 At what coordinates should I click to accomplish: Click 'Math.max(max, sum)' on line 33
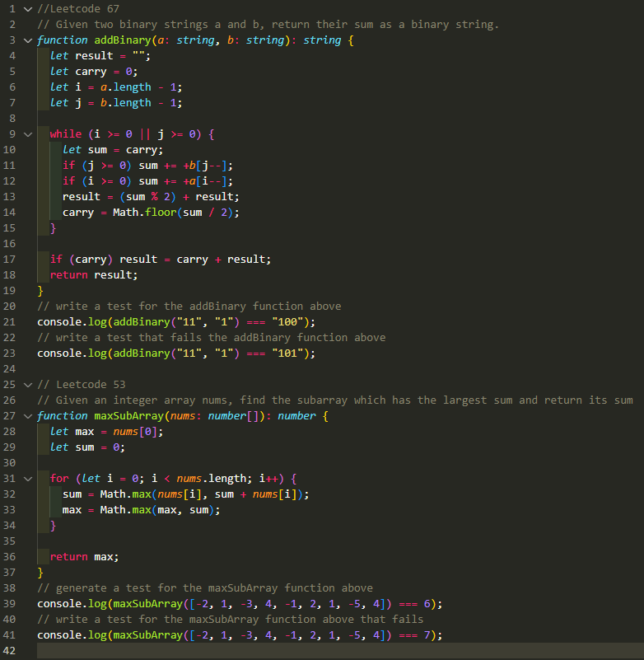pyautogui.click(x=157, y=510)
